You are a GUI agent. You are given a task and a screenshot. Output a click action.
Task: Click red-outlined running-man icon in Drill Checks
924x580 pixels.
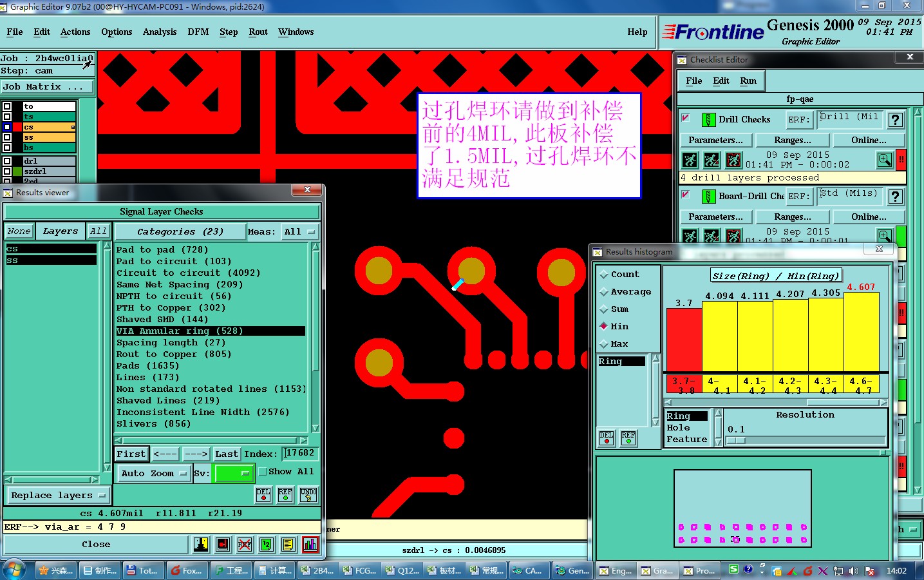pos(733,160)
